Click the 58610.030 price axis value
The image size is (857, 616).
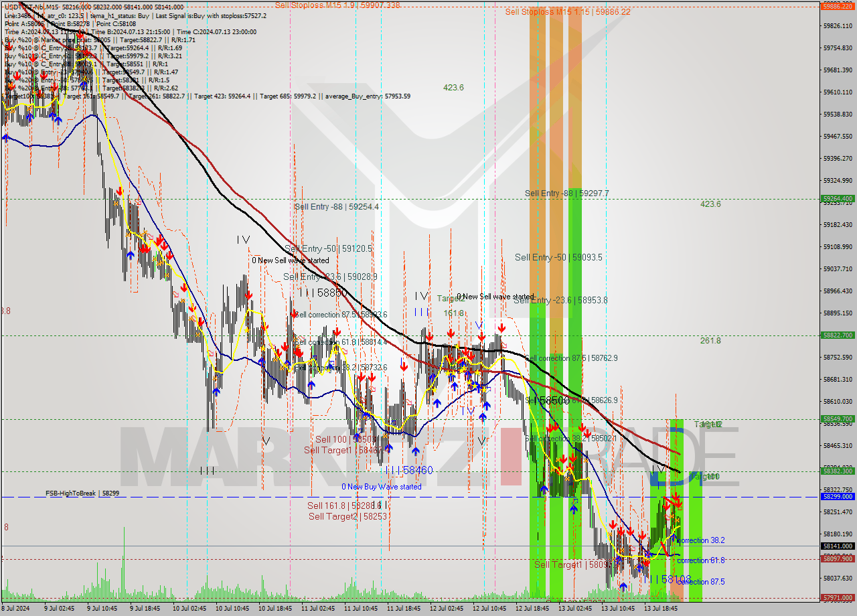point(838,401)
